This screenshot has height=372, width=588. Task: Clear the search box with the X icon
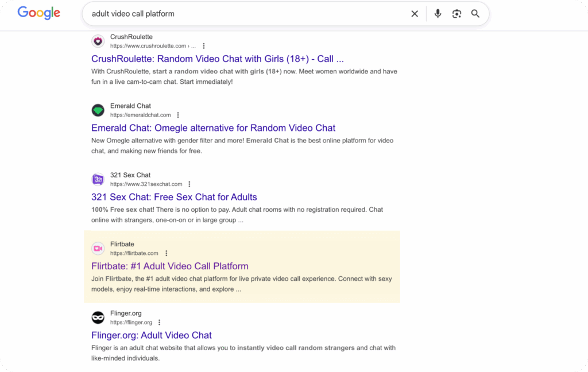[x=415, y=14]
